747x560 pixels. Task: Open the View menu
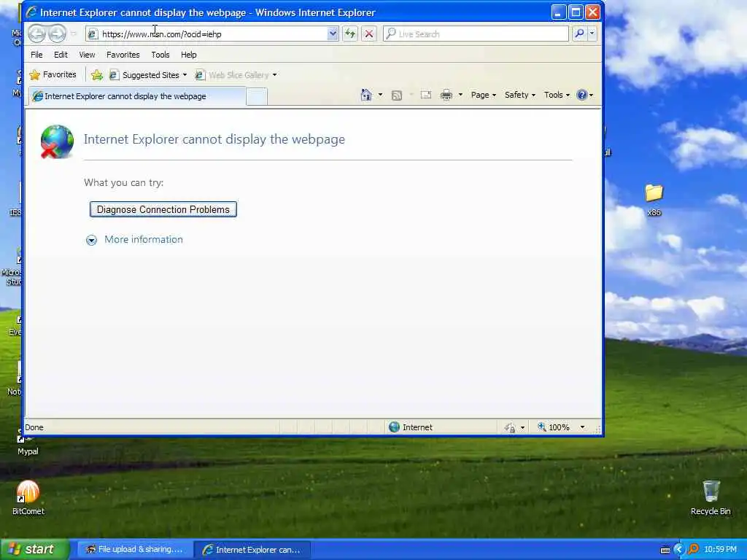(x=87, y=55)
